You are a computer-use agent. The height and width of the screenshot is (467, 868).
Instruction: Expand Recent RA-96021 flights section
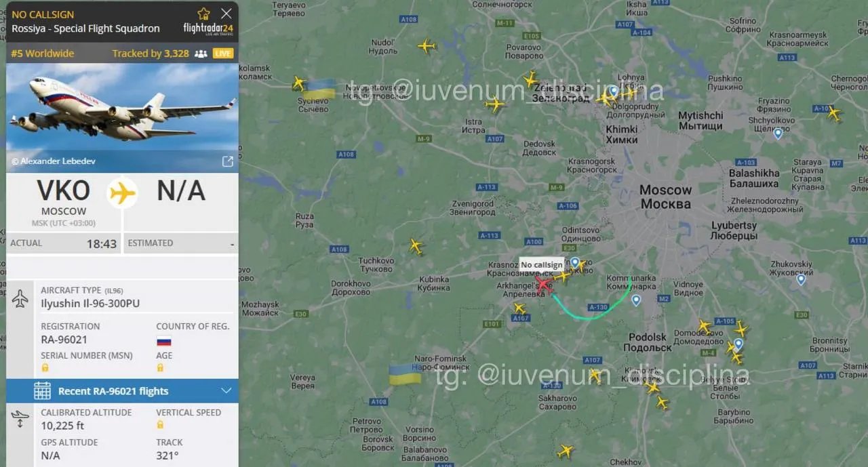coord(123,391)
